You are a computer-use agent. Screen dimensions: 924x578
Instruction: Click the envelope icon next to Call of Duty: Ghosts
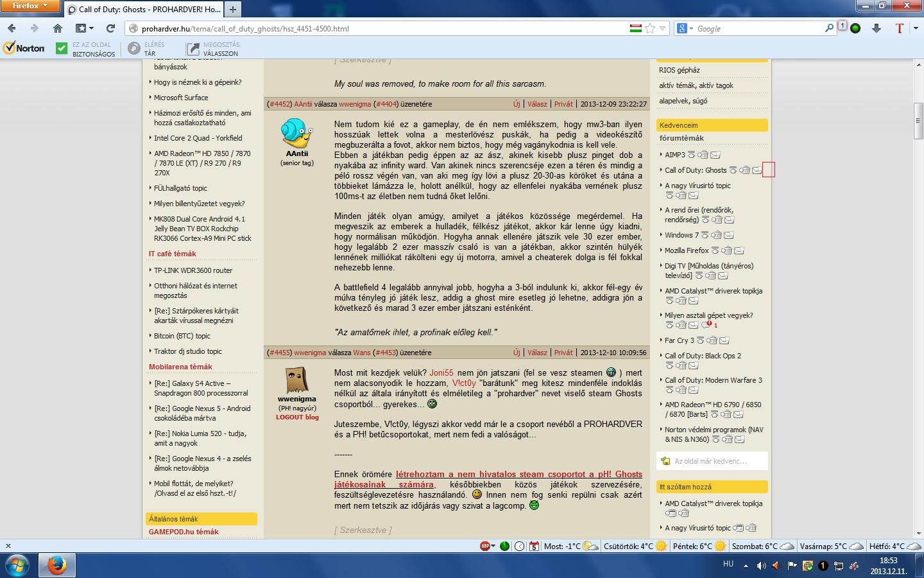[x=757, y=170]
